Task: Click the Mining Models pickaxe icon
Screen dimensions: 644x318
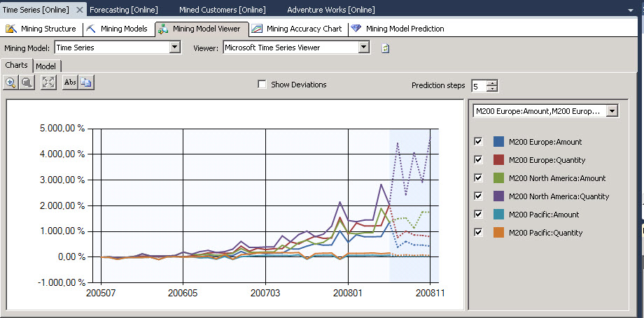Action: click(91, 29)
